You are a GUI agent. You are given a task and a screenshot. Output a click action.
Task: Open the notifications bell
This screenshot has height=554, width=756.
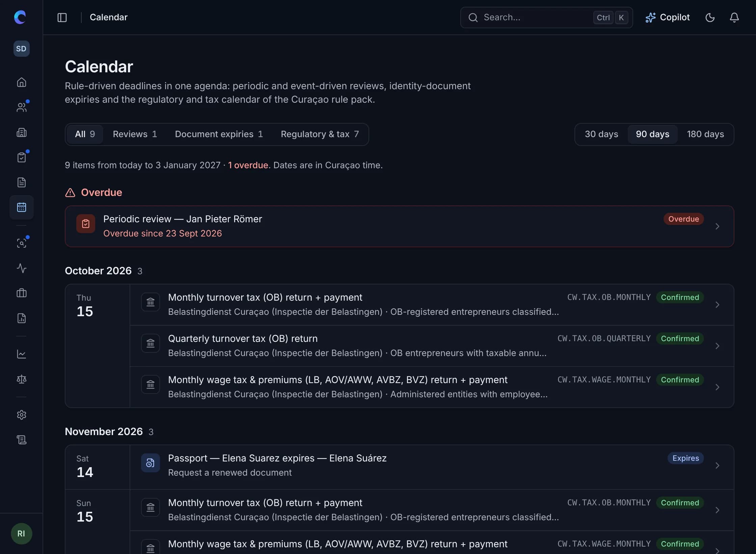click(734, 18)
